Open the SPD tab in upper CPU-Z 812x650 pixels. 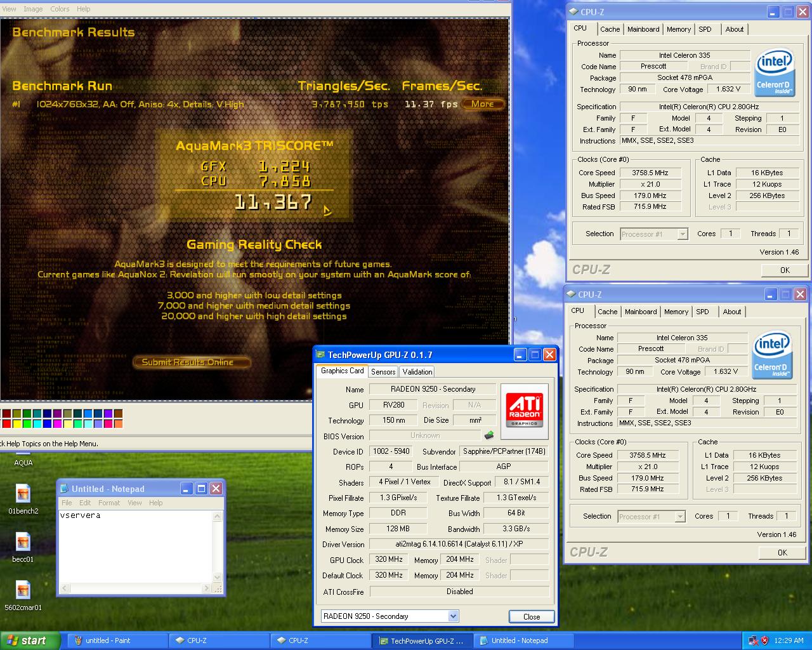705,29
